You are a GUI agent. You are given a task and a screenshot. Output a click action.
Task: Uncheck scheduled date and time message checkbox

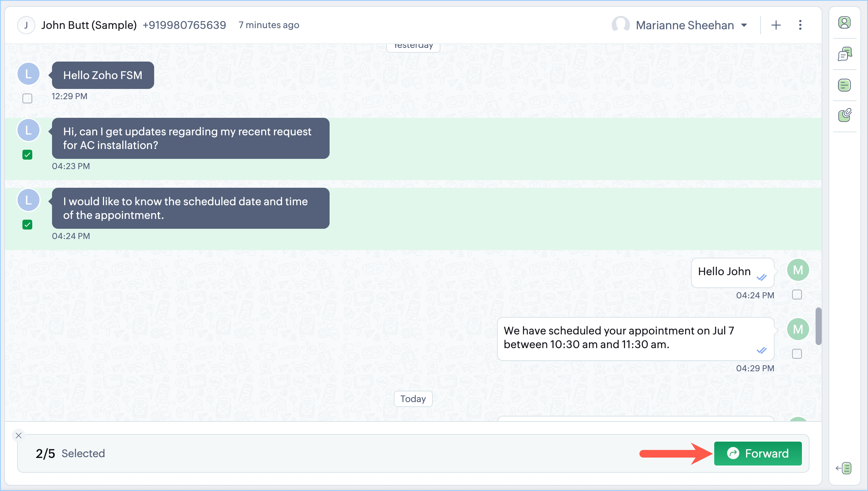[27, 225]
